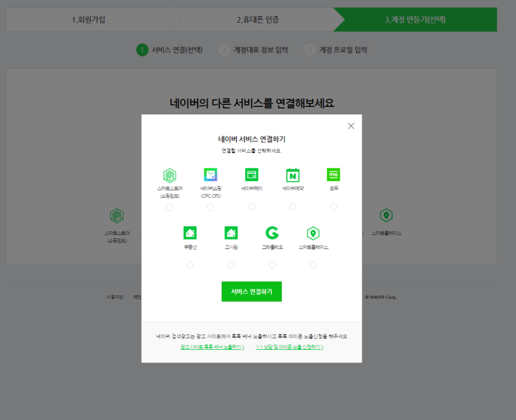Click the 네이버 서비스 연결하기 dialog title

tap(252, 140)
